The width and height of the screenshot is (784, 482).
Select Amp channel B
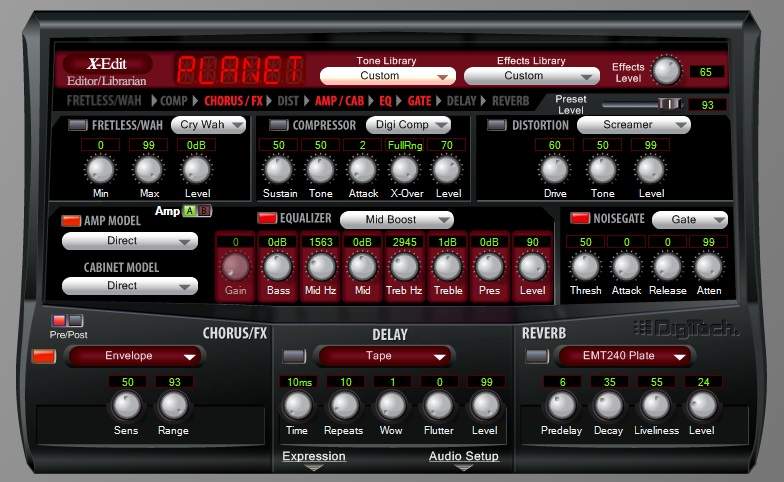(204, 211)
